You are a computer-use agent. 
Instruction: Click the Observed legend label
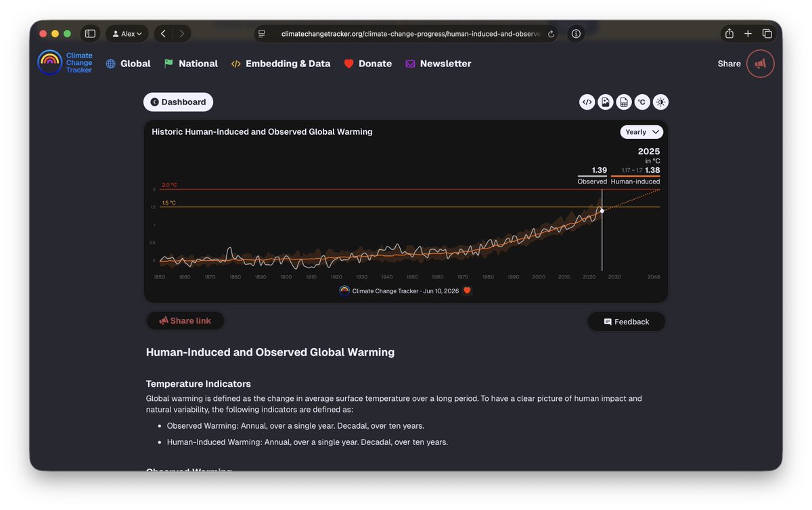(592, 182)
